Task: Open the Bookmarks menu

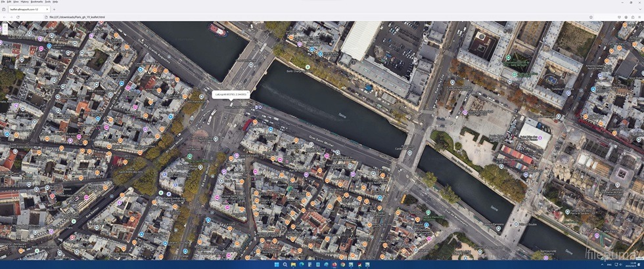Action: [x=37, y=2]
